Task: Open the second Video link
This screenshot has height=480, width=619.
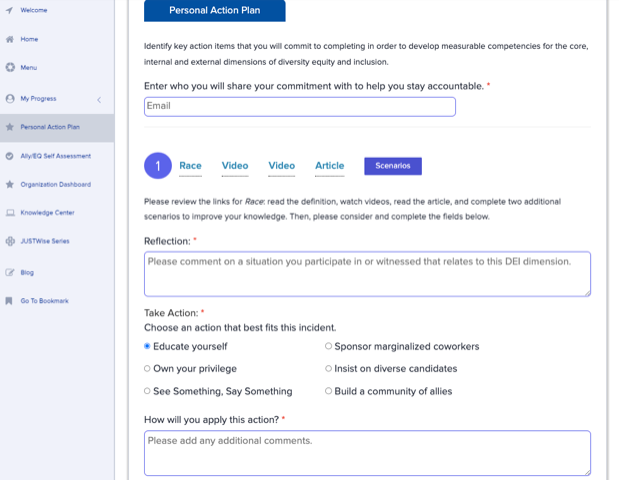Action: (x=281, y=166)
